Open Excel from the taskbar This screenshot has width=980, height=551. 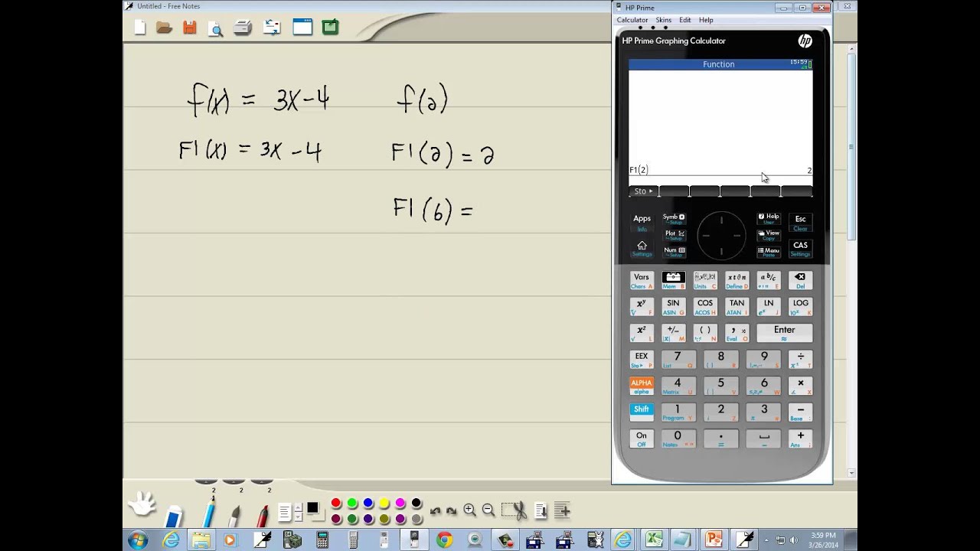[x=653, y=540]
